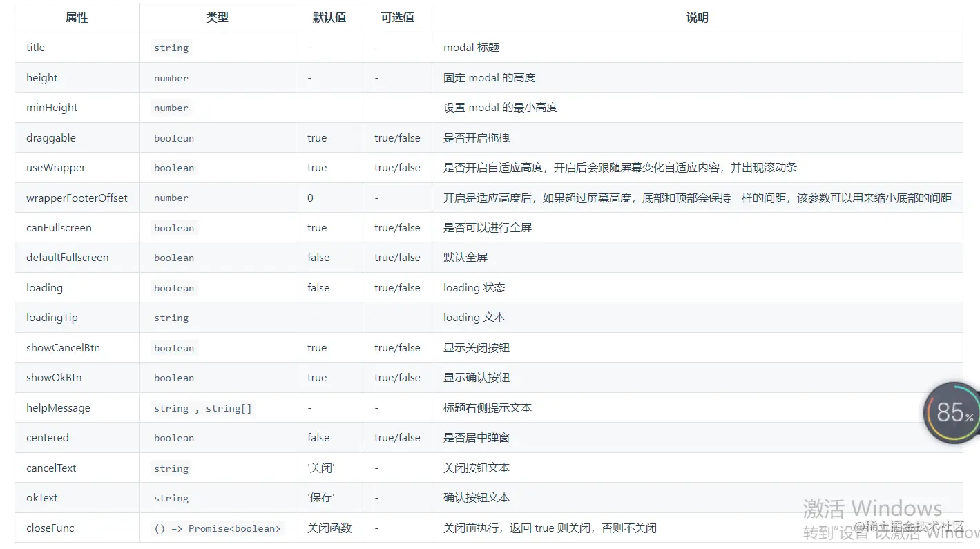Screen dimensions: 980x549
Task: Click the boolean type badge for draggable
Action: 173,137
